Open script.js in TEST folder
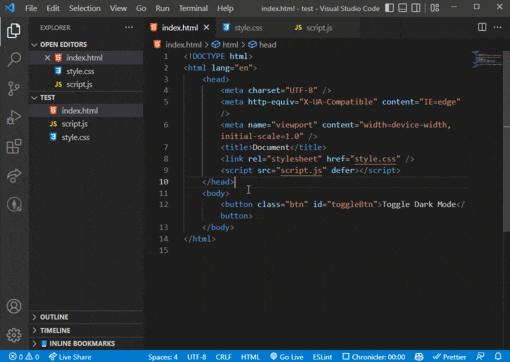Viewport: 510px width, 362px height. click(x=87, y=124)
